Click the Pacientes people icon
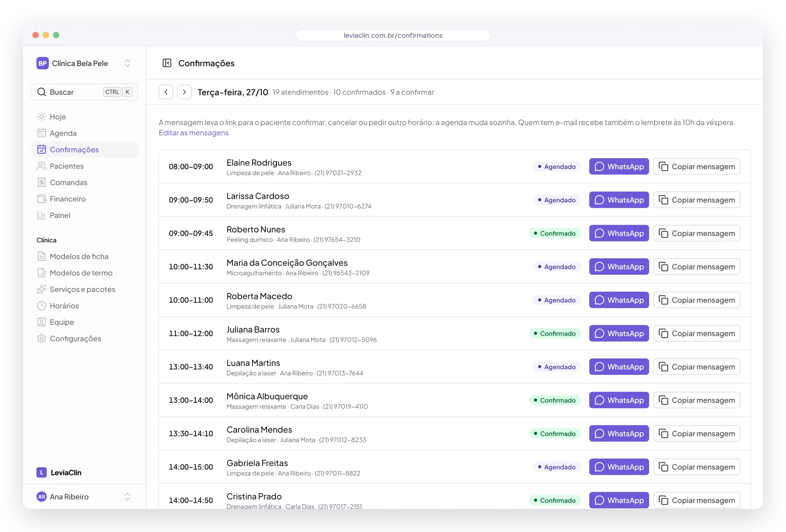The height and width of the screenshot is (532, 786). (x=41, y=166)
